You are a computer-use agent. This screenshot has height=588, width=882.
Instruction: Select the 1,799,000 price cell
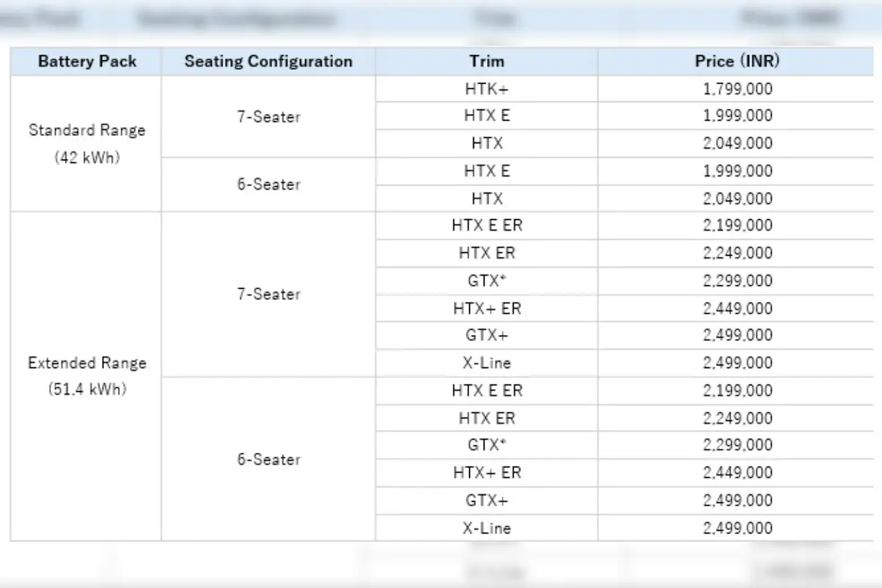pos(737,88)
